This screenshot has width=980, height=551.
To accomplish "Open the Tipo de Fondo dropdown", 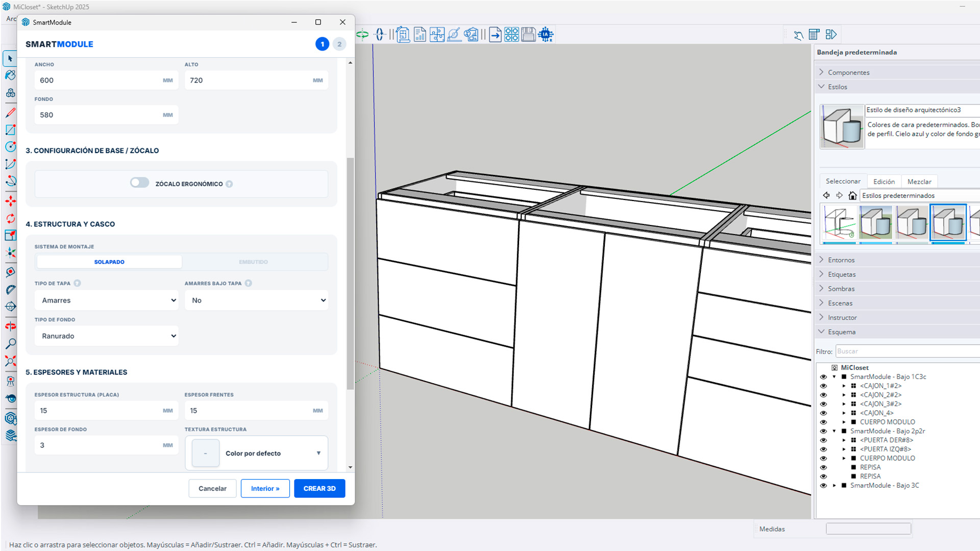I will (107, 336).
